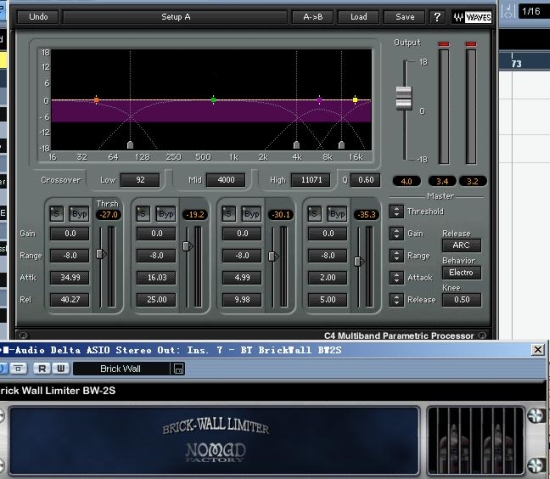This screenshot has width=550, height=479.
Task: Toggle the Electro behavior mode
Action: click(x=461, y=272)
